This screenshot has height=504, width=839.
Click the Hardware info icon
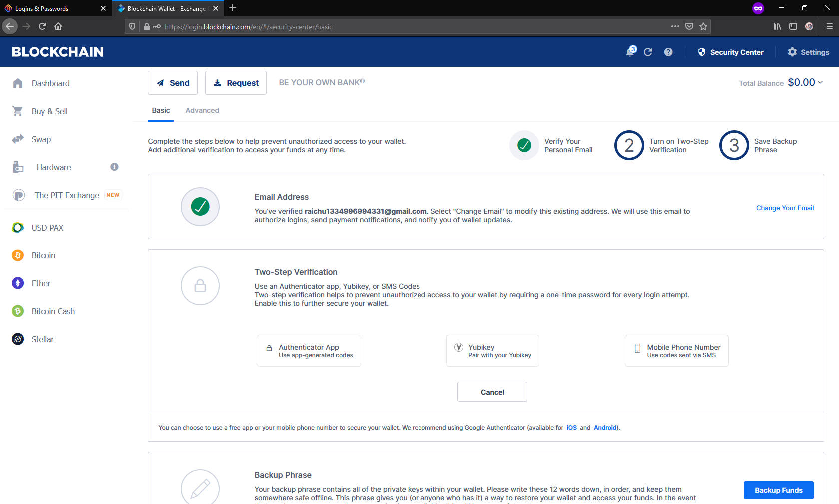click(x=114, y=167)
